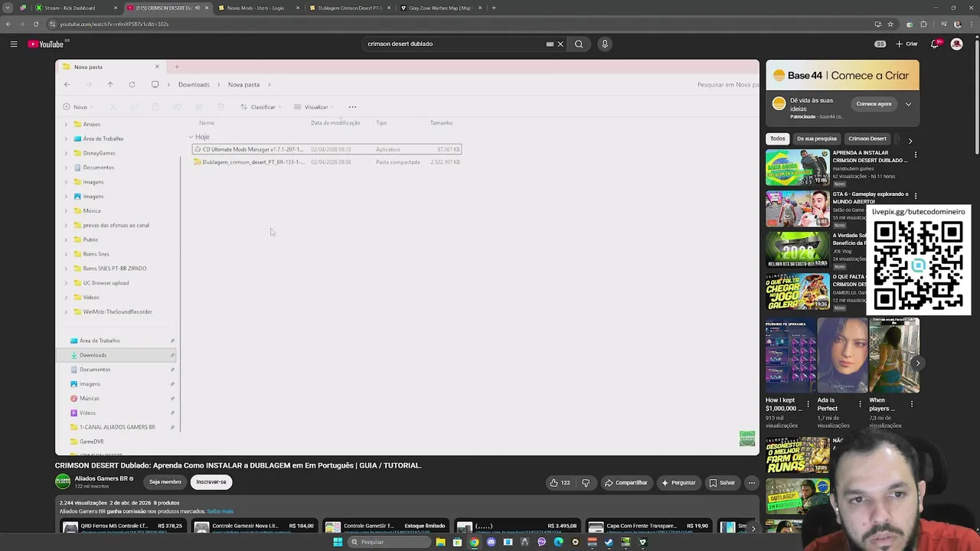Open the on-screen keyboard icon in search box
980x551 pixels.
(x=550, y=44)
